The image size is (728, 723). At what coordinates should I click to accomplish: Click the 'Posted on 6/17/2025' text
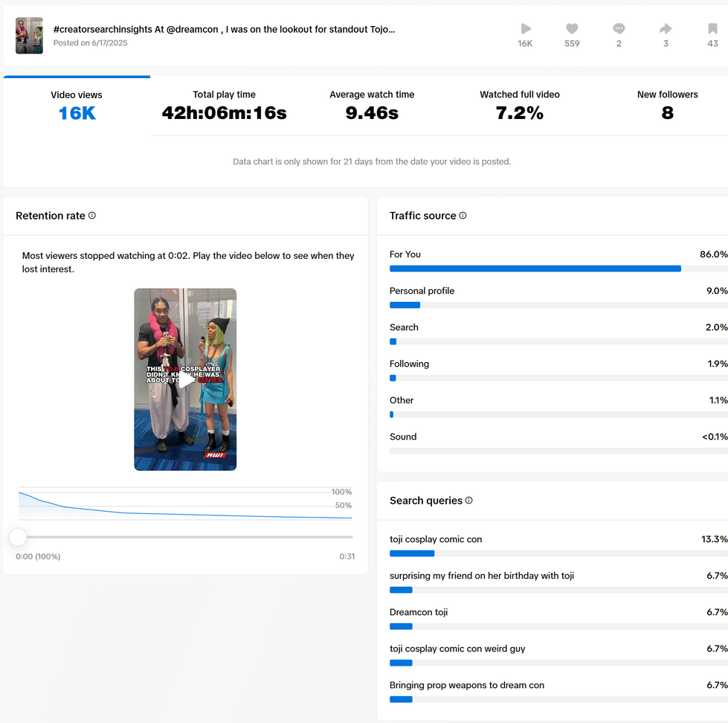click(x=90, y=42)
